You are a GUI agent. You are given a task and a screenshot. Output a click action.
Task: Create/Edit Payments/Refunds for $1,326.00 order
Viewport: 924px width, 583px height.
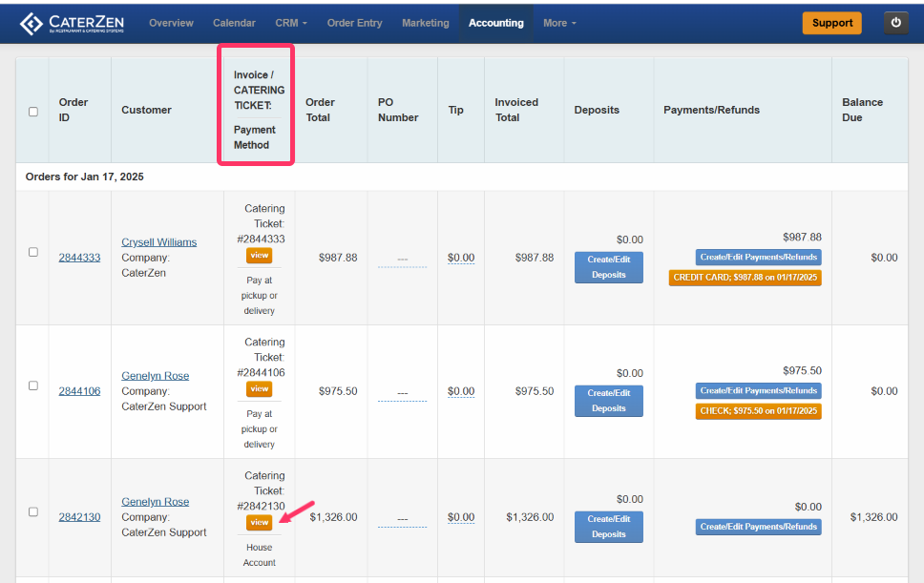tap(759, 527)
